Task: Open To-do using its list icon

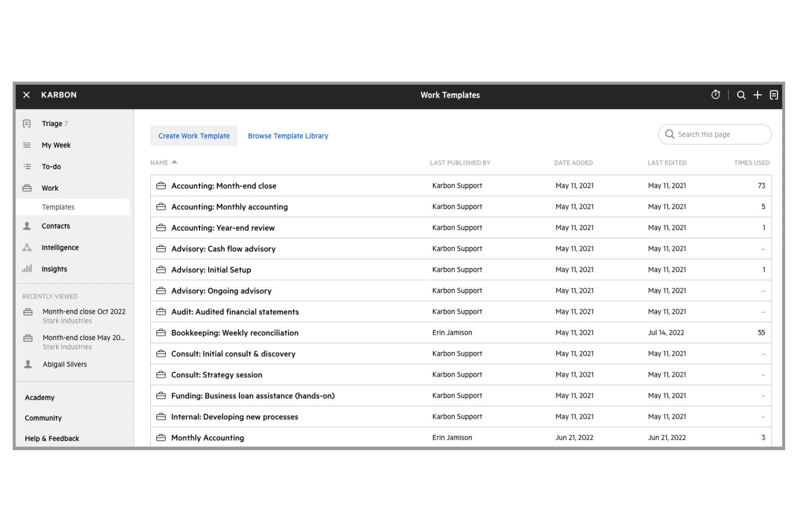Action: pyautogui.click(x=27, y=167)
